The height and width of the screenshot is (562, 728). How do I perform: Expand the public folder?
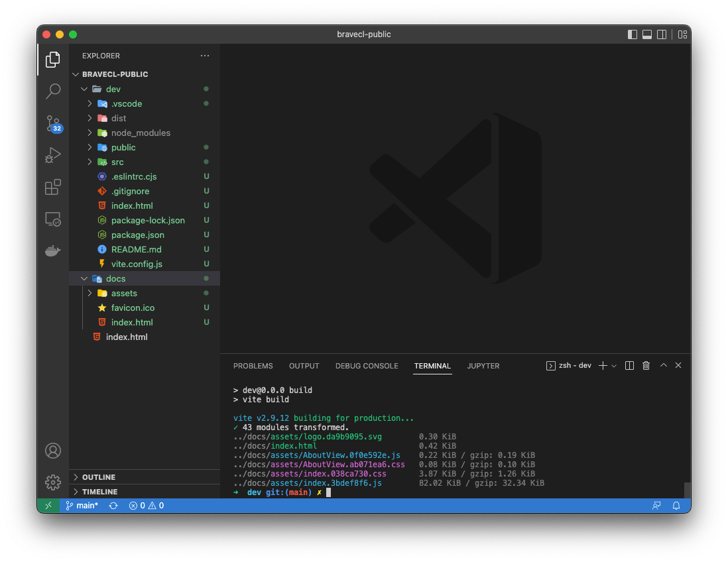145,148
